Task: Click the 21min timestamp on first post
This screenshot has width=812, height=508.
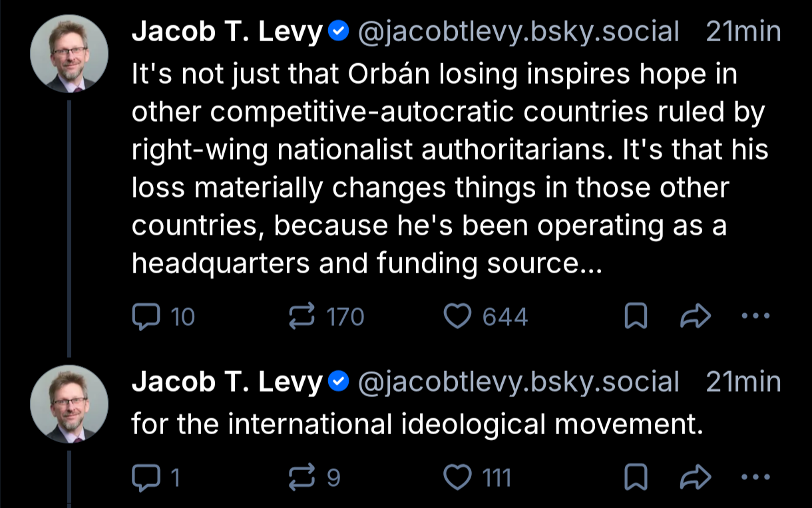Action: coord(743,31)
